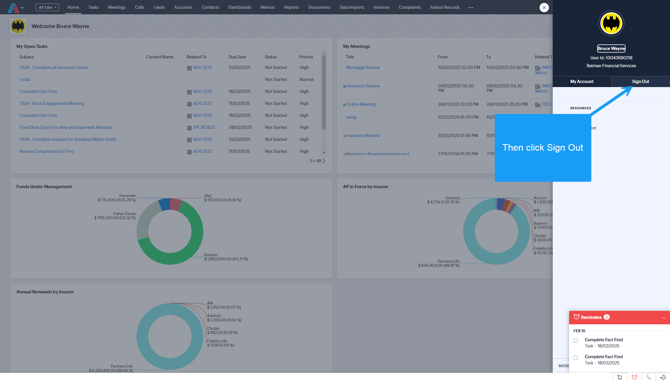The width and height of the screenshot is (670, 381).
Task: Click the app logo in top-left corner
Action: tap(13, 8)
